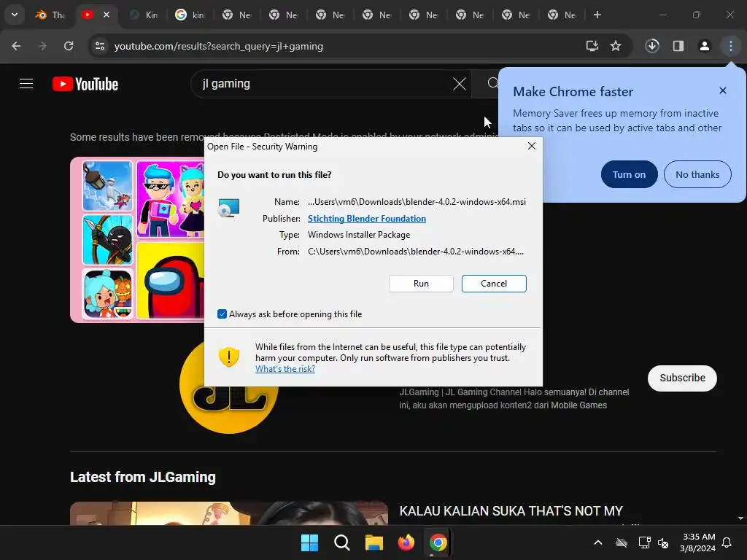The height and width of the screenshot is (560, 747).
Task: Reload the YouTube page
Action: point(69,46)
